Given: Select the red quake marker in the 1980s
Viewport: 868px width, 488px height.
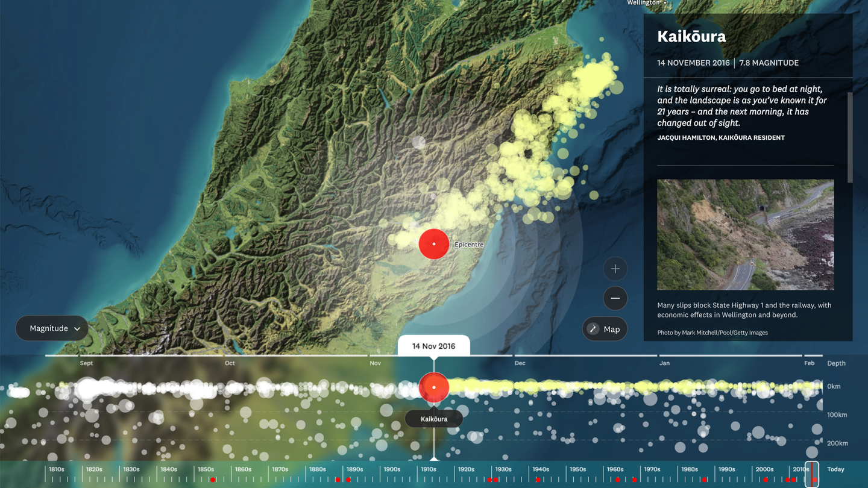Looking at the screenshot, I should (x=705, y=480).
